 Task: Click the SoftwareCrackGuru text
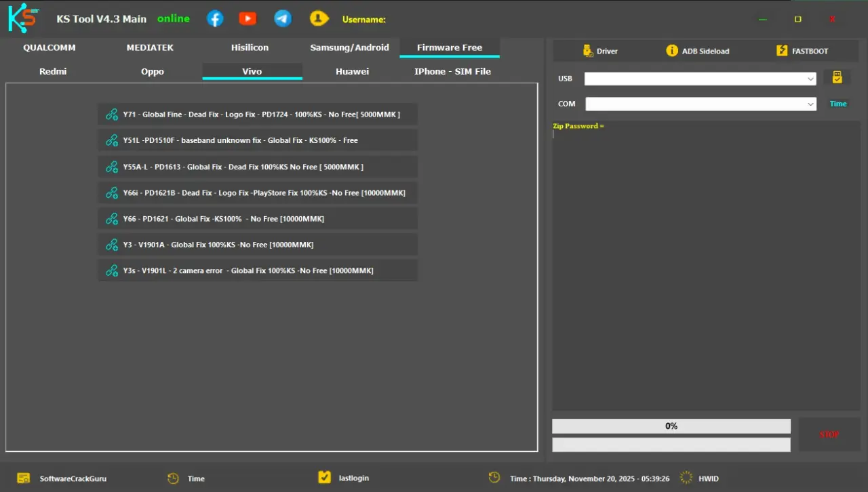[73, 478]
